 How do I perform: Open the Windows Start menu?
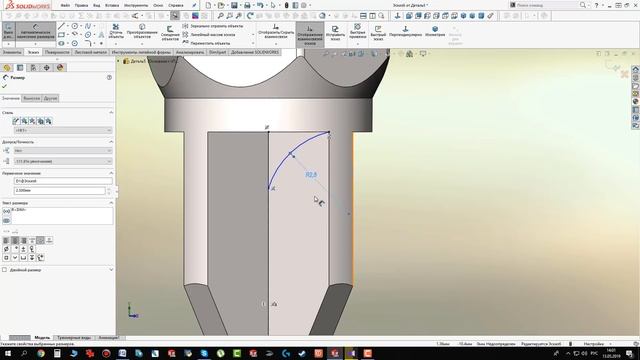tap(8, 353)
